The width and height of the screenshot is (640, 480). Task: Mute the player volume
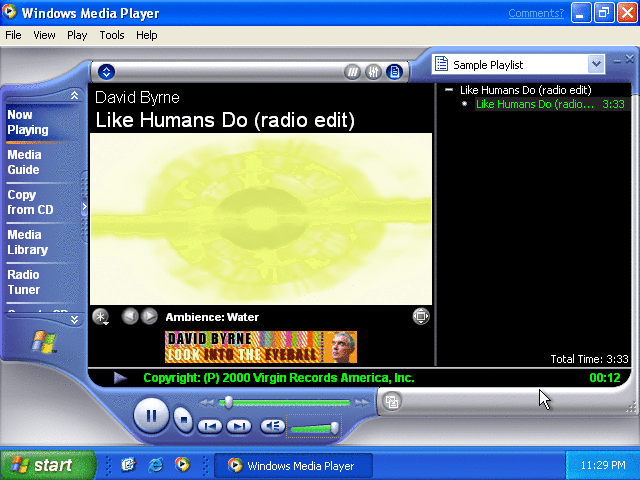coord(272,426)
